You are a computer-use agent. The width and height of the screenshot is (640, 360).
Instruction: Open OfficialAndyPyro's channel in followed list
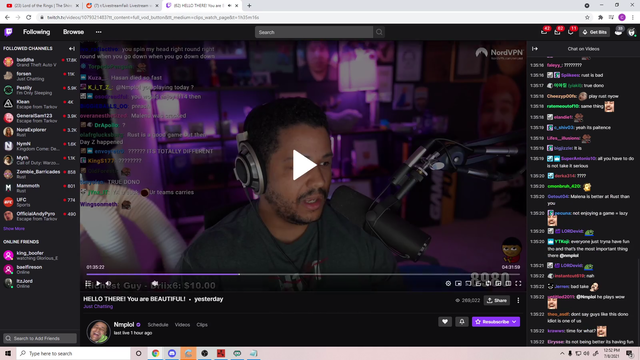[x=40, y=216]
